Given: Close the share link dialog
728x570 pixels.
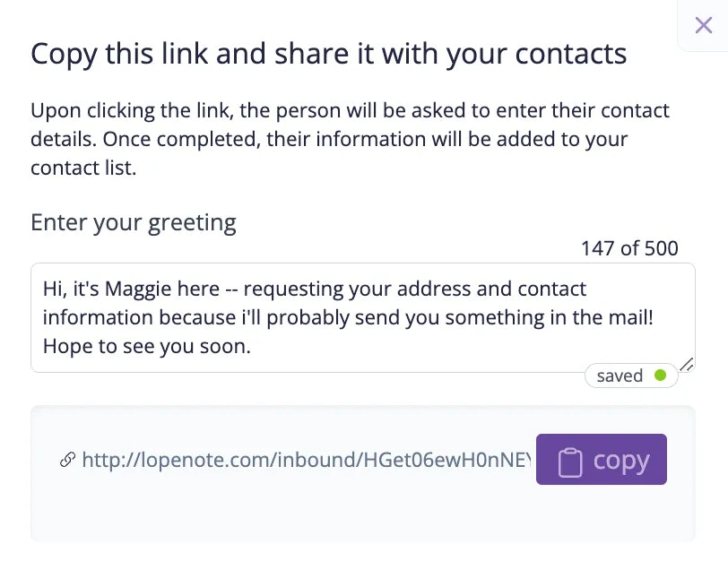Looking at the screenshot, I should point(704,25).
